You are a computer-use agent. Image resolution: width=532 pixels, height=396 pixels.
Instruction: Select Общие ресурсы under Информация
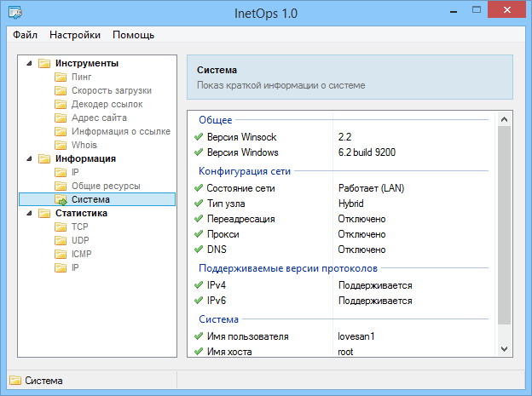107,186
